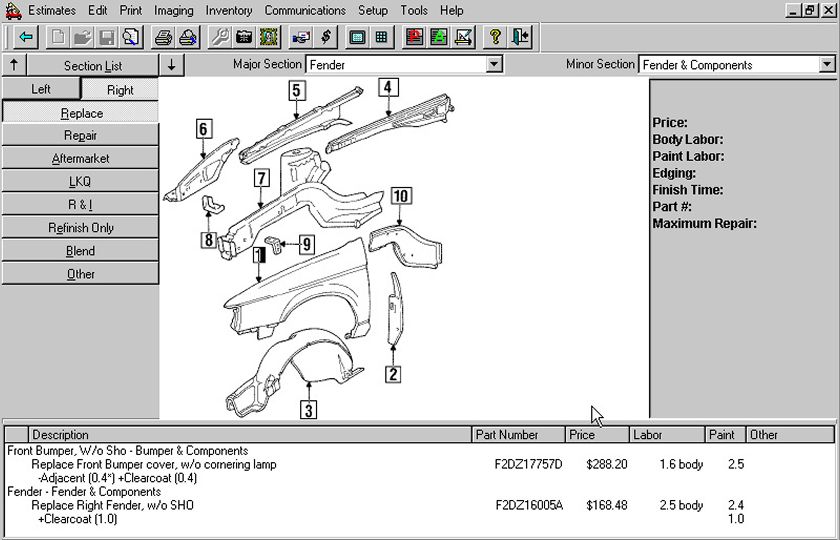
Task: Choose the Refinish Only operation
Action: [x=81, y=228]
